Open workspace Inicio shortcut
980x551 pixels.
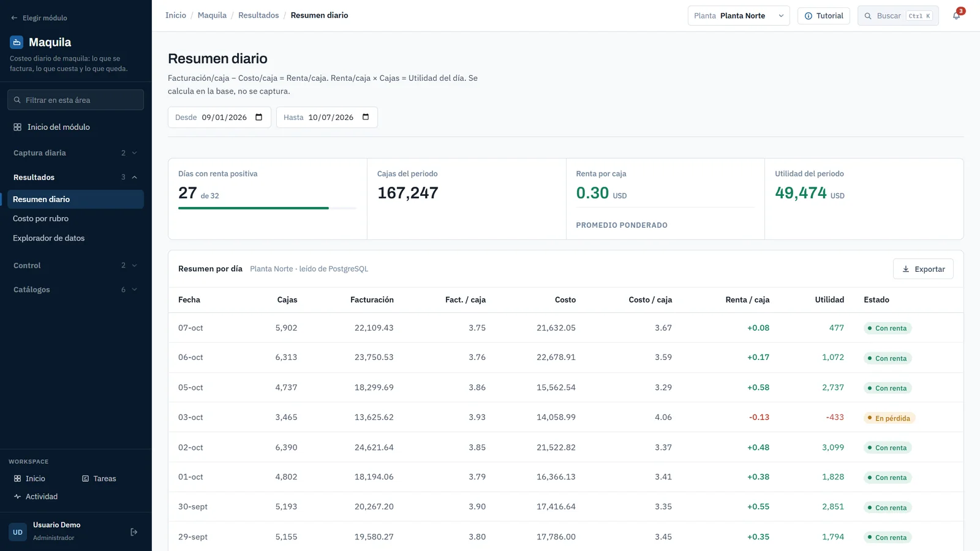(x=29, y=479)
